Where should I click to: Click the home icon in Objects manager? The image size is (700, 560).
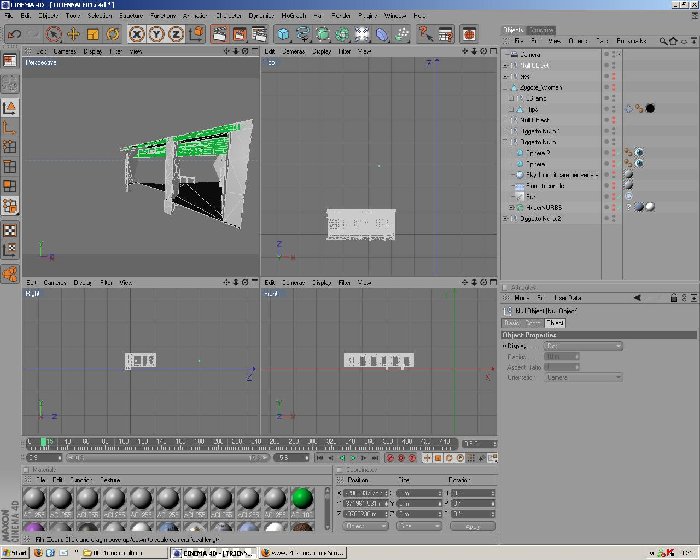pos(673,41)
